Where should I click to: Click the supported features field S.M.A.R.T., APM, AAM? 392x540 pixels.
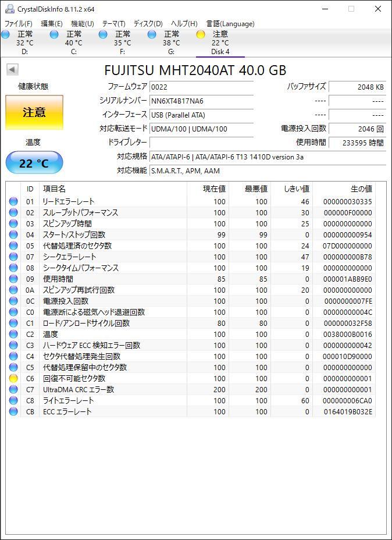pyautogui.click(x=268, y=171)
